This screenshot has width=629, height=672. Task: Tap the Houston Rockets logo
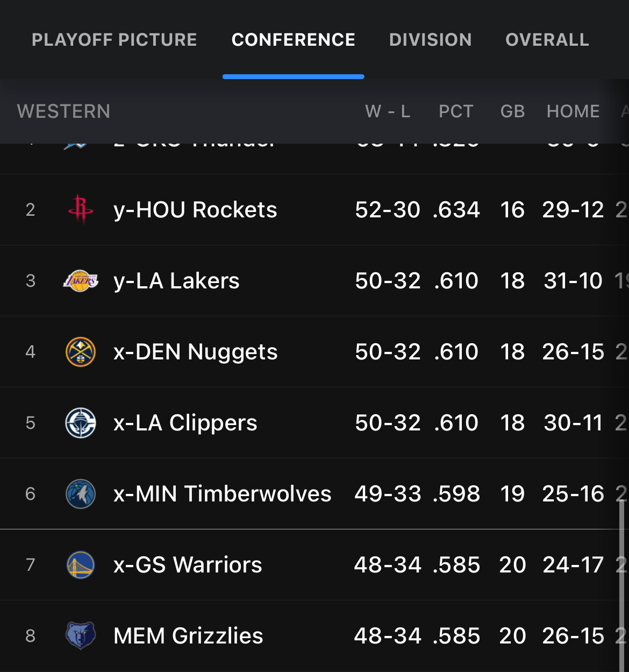click(x=81, y=209)
